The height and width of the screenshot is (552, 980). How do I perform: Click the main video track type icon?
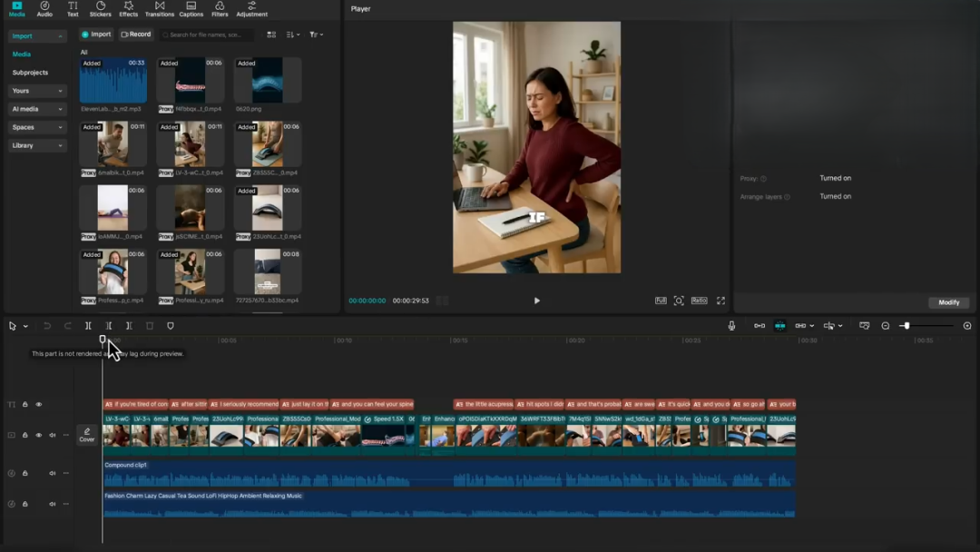click(11, 435)
